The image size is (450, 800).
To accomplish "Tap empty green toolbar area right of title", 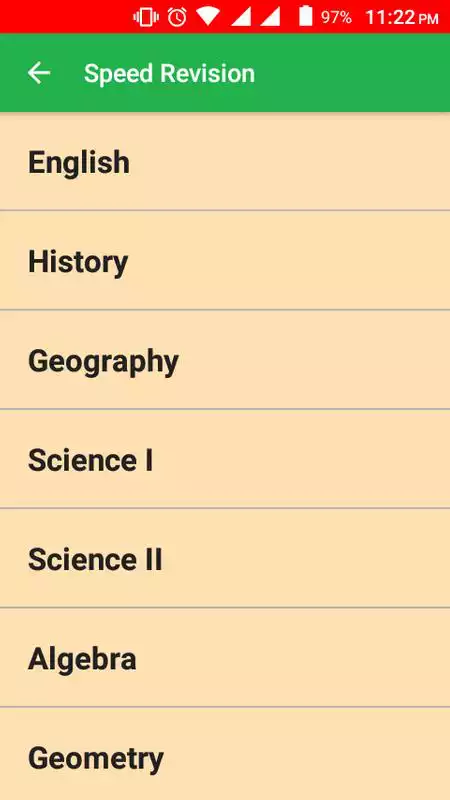I will coord(352,73).
